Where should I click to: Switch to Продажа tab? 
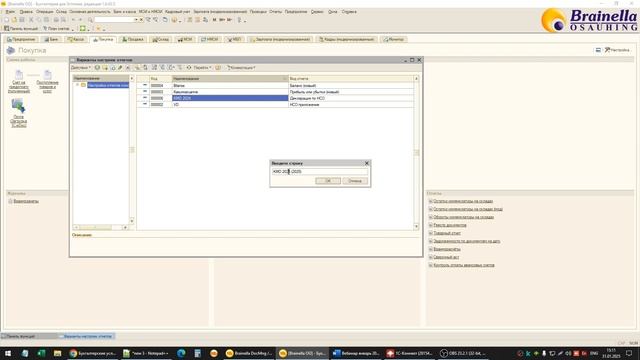pyautogui.click(x=133, y=39)
